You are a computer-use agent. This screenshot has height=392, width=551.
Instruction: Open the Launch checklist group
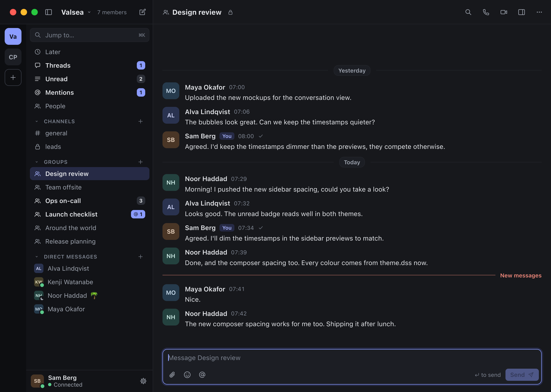(90, 214)
